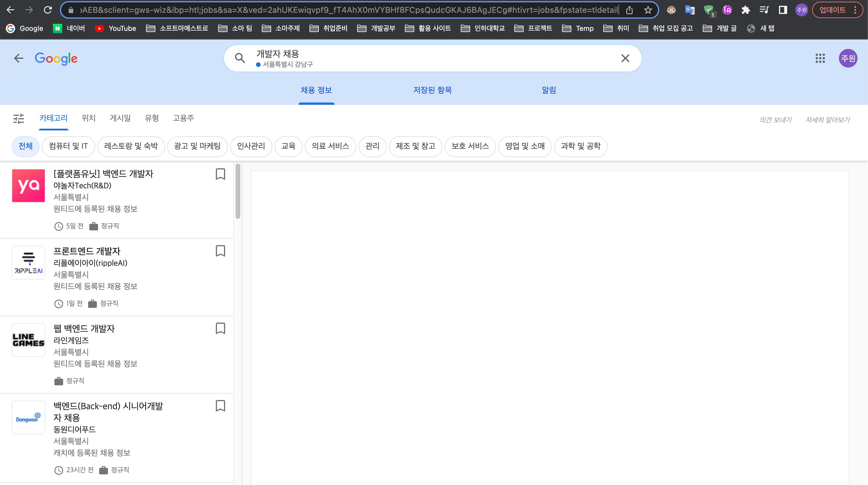This screenshot has height=485, width=868.
Task: Expand the 게시일 filter options
Action: pos(120,118)
